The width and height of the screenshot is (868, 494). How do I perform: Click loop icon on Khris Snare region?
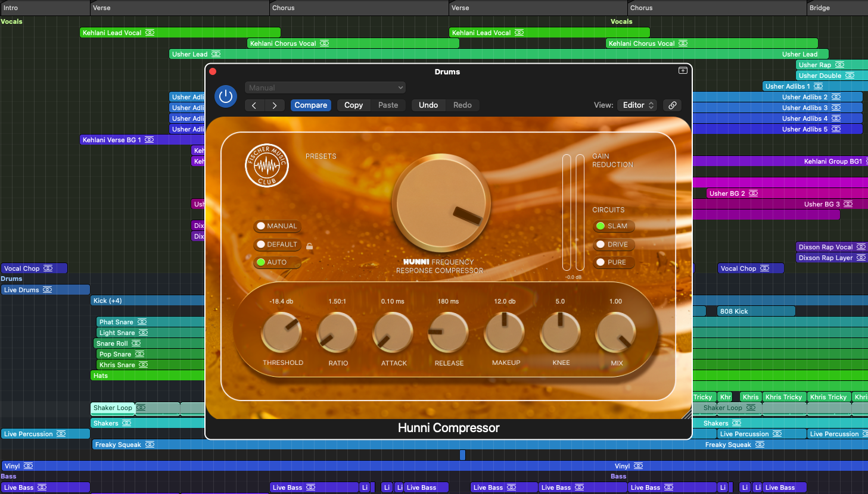143,365
